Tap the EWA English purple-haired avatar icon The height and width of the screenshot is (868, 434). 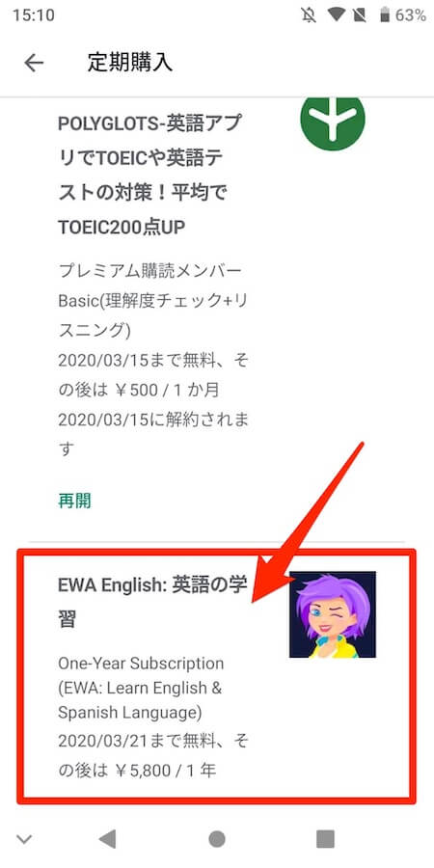(x=333, y=614)
